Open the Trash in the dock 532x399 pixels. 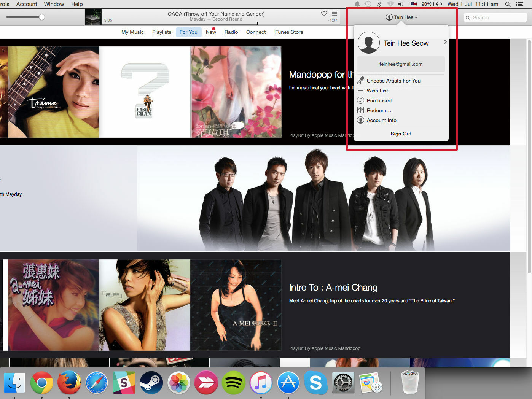pos(410,383)
